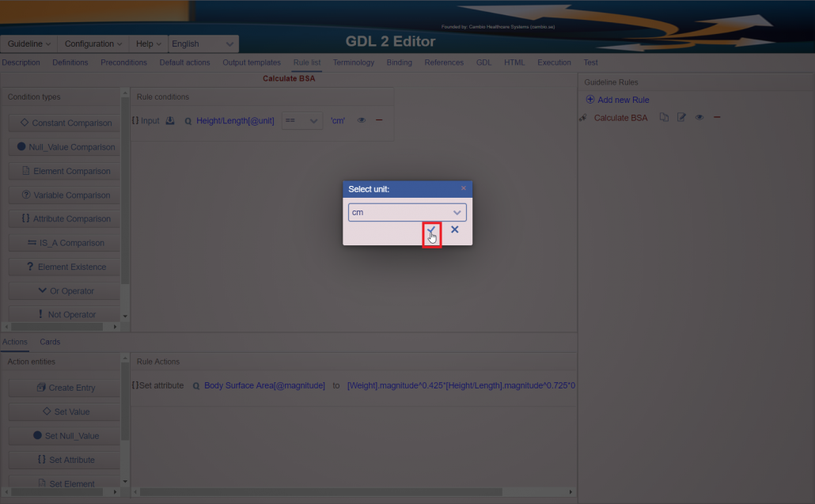Image resolution: width=815 pixels, height=504 pixels.
Task: Expand the English language dropdown
Action: tap(203, 44)
